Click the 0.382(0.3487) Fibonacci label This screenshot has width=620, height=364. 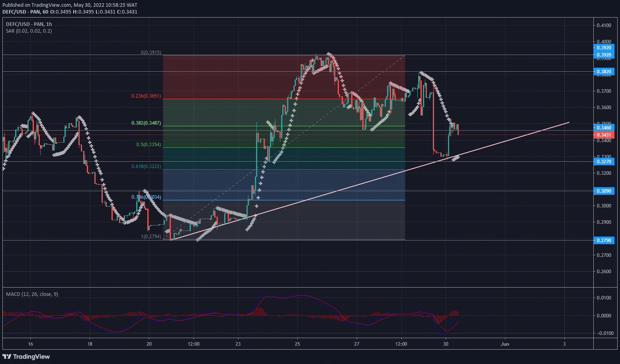146,123
